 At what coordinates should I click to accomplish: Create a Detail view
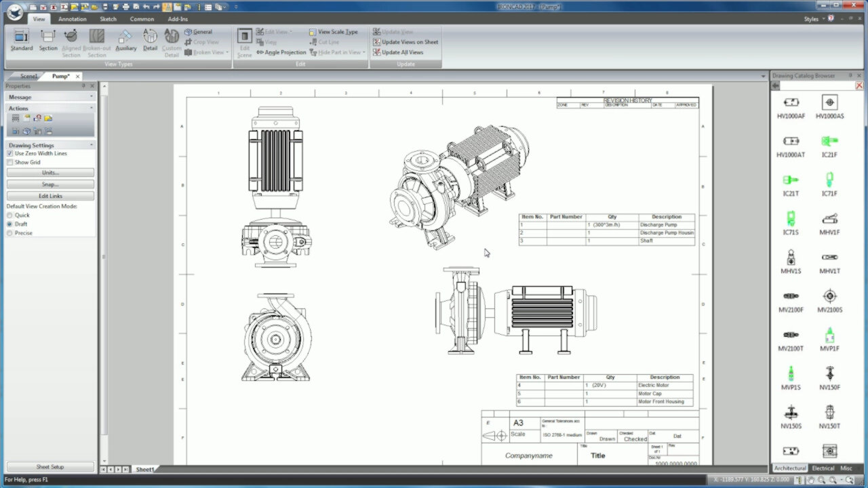tap(150, 41)
